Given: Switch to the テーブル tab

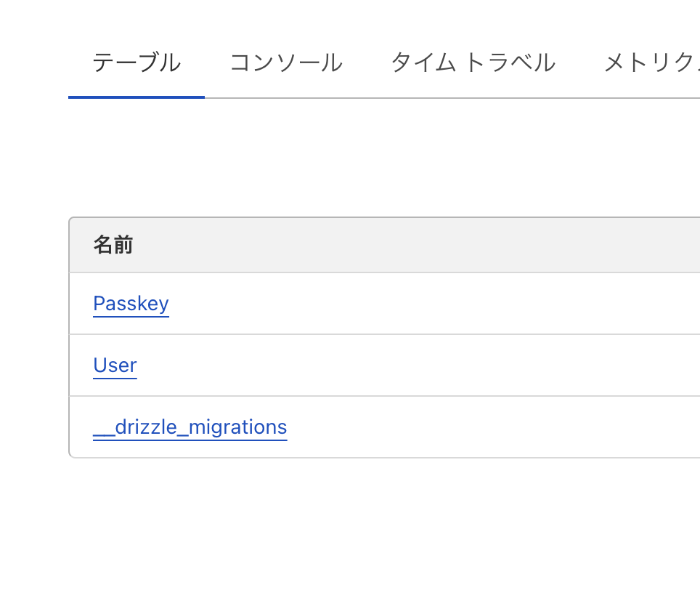Looking at the screenshot, I should [x=137, y=64].
